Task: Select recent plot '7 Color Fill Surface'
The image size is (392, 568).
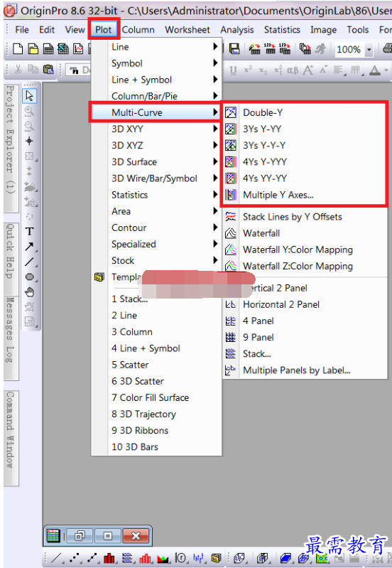Action: [156, 397]
